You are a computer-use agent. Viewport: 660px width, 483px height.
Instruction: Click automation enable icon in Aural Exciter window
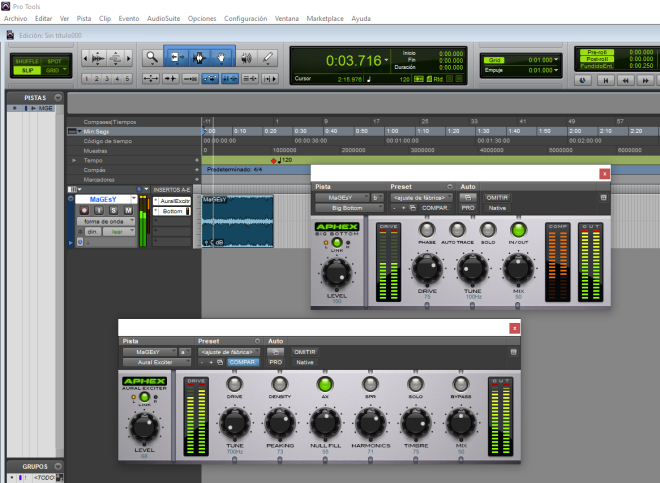coord(276,352)
